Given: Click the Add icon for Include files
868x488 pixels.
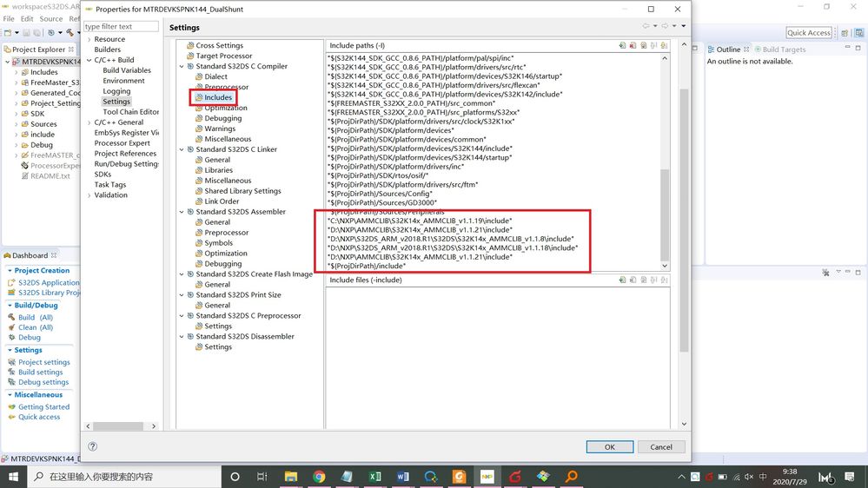Looking at the screenshot, I should tap(622, 280).
